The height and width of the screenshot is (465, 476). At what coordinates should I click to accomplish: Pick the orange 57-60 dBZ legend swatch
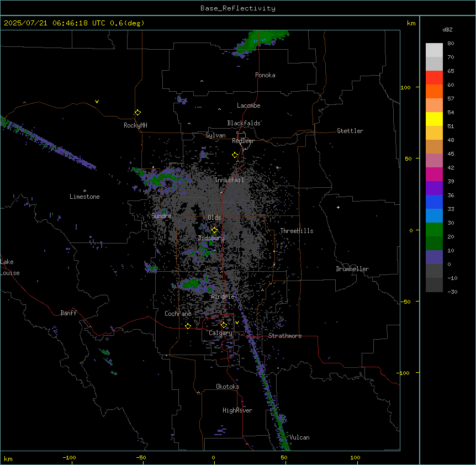coord(434,91)
